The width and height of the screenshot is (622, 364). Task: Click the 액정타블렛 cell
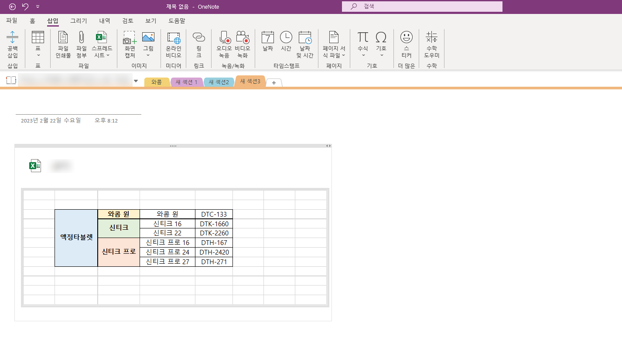[x=76, y=238]
